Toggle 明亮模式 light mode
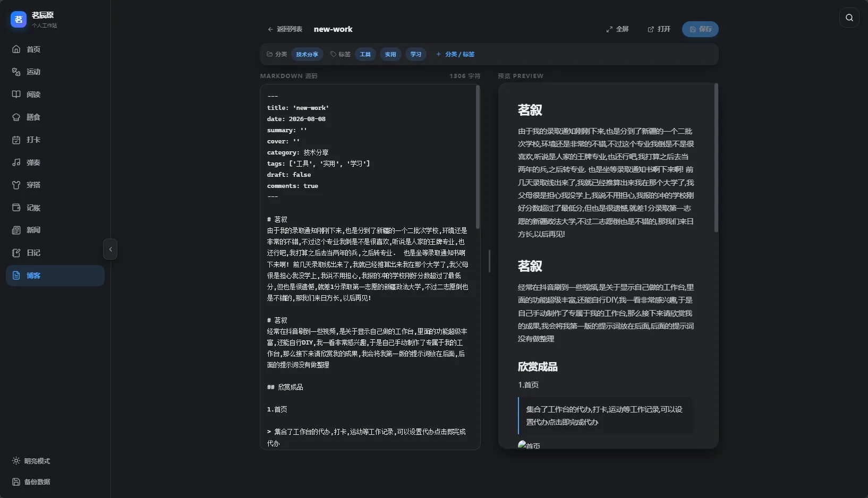 click(31, 461)
